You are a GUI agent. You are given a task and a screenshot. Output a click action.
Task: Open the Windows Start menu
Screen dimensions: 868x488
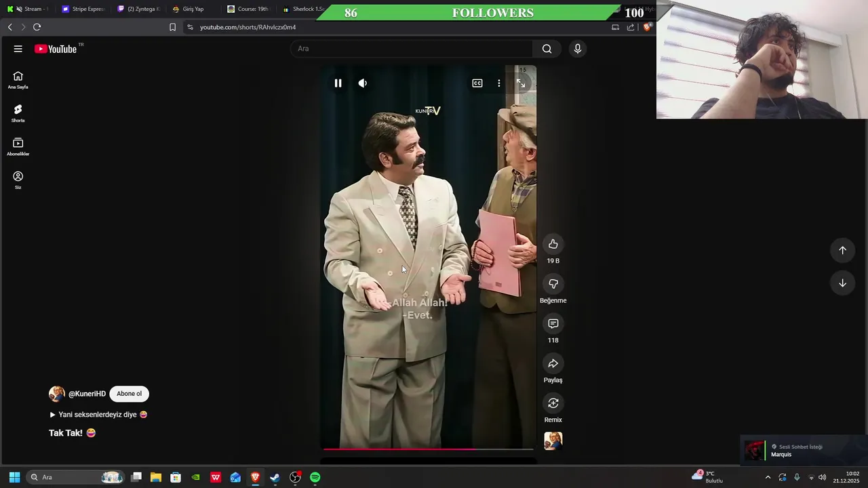click(x=14, y=477)
